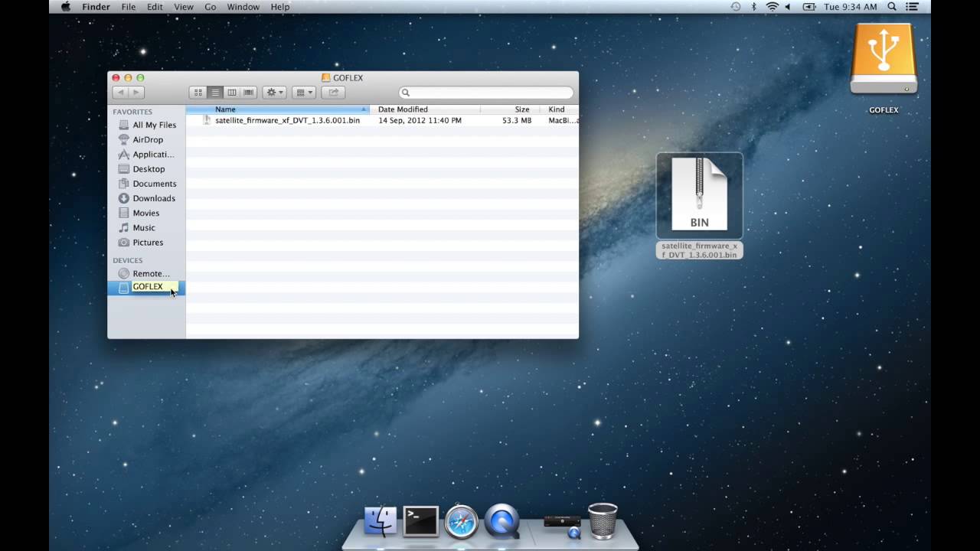Click the device search icon in Dock
Screen dimensions: 980x551
point(563,526)
